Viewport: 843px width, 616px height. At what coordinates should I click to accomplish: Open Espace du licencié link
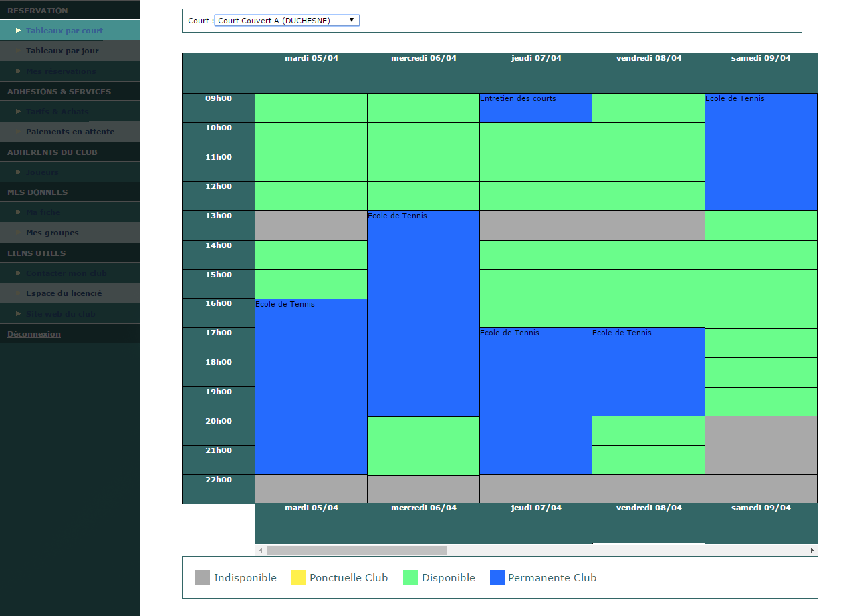coord(64,293)
